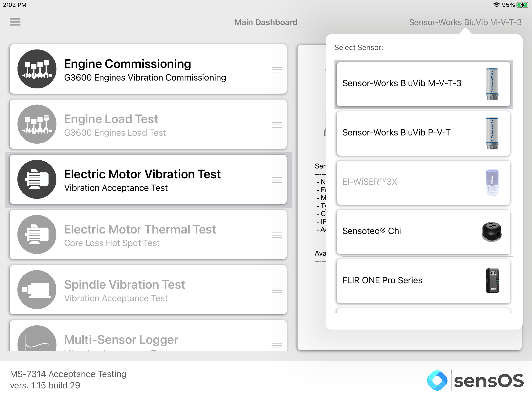Click the Multi-Sensor Logger graph icon
The image size is (532, 399).
point(37,338)
